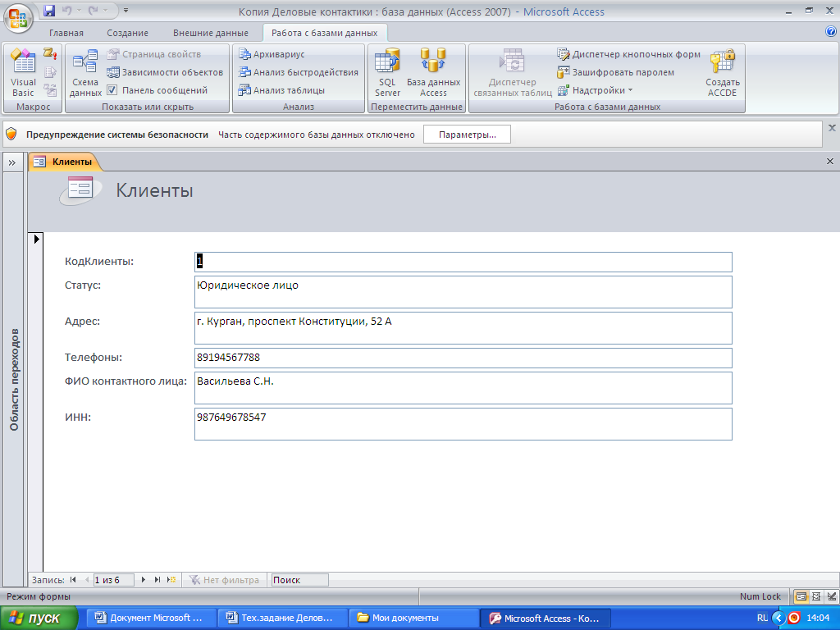Click the Телефоны field

463,358
